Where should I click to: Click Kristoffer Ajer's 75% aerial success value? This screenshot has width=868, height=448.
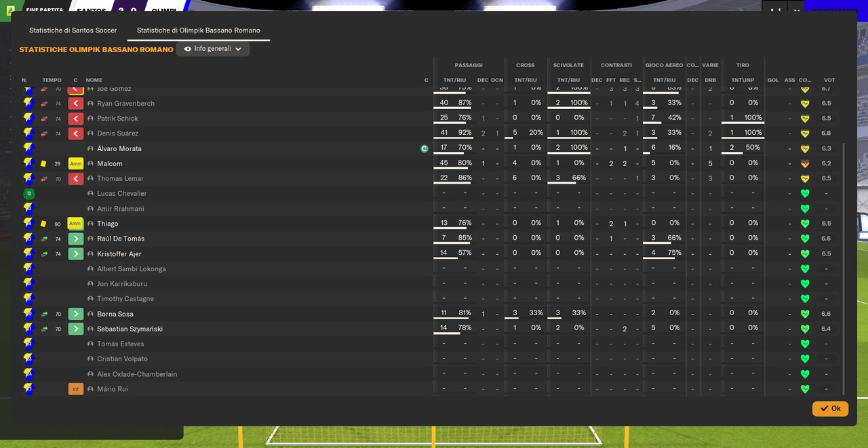click(674, 253)
